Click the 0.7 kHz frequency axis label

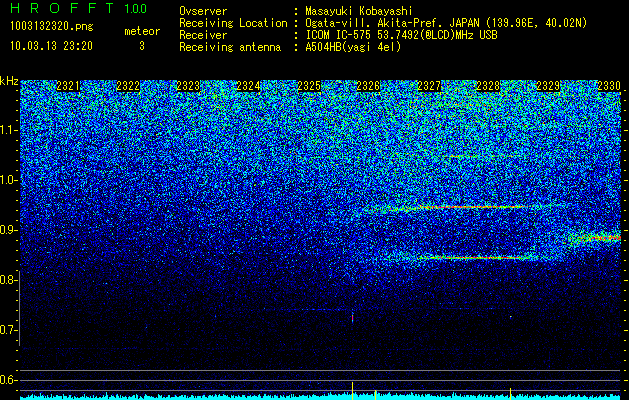click(x=9, y=330)
